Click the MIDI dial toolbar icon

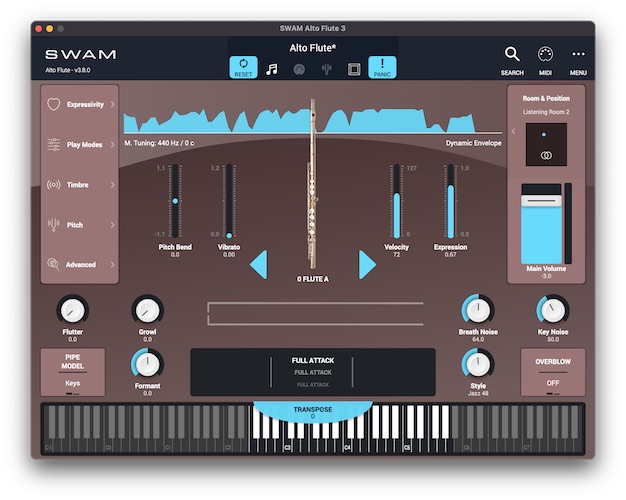click(x=299, y=69)
